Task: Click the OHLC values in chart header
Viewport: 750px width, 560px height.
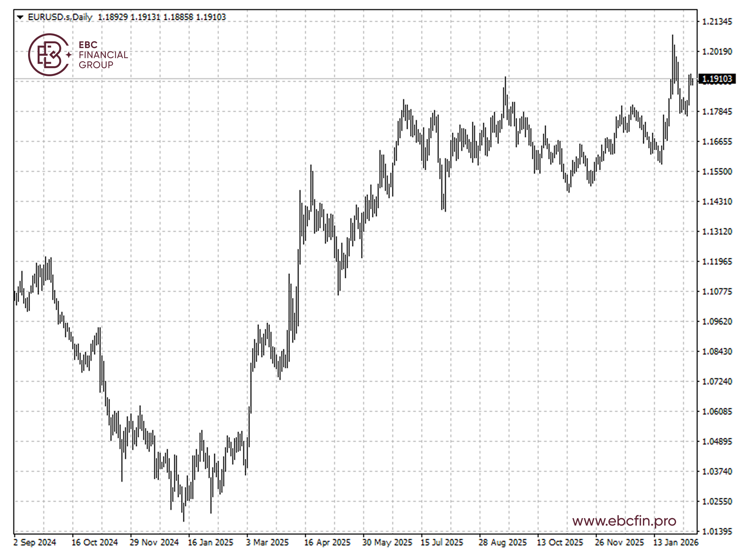Action: click(x=162, y=17)
